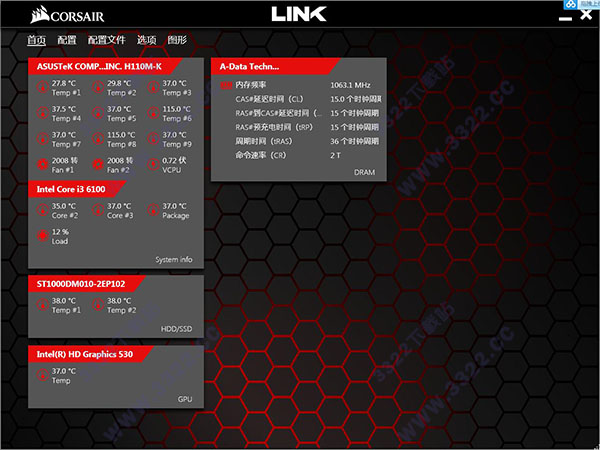Viewport: 600px width, 450px height.
Task: Click the 36 个时钟周期 tRAS value
Action: [x=355, y=141]
